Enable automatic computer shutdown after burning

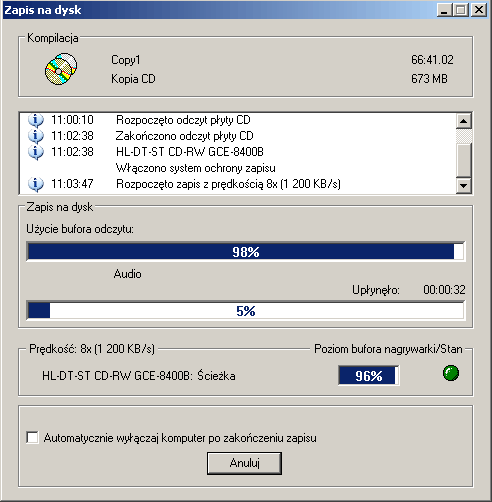(32, 437)
